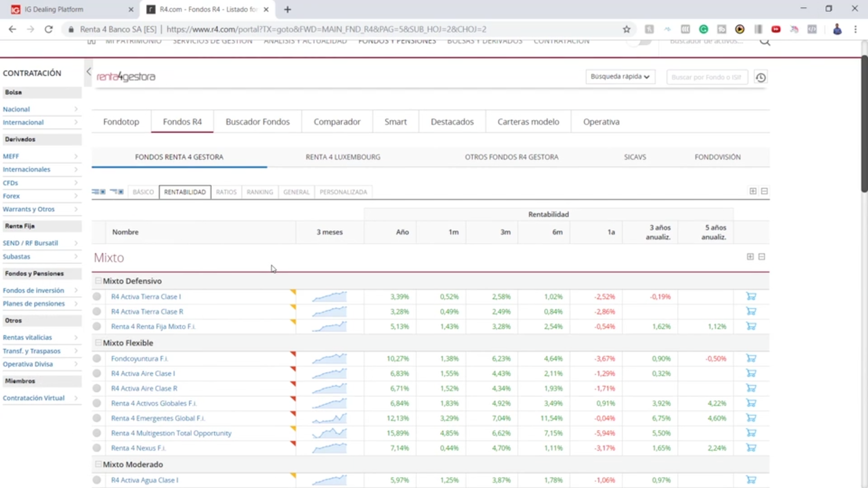Open Planes de pensiones sidebar link
Viewport: 868px width, 488px height.
point(34,303)
